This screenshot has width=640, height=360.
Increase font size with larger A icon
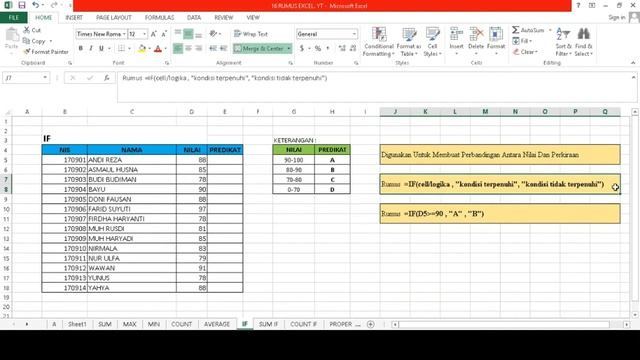[x=154, y=34]
